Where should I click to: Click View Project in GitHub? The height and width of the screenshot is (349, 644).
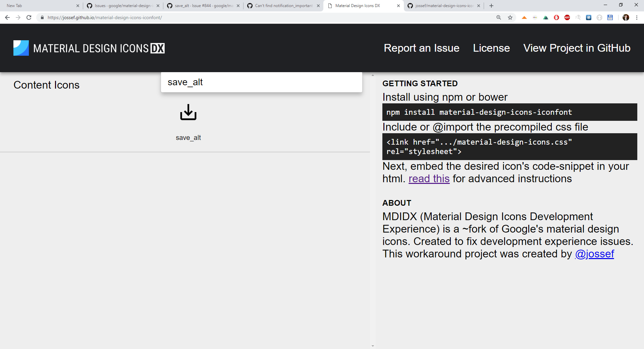coord(577,48)
